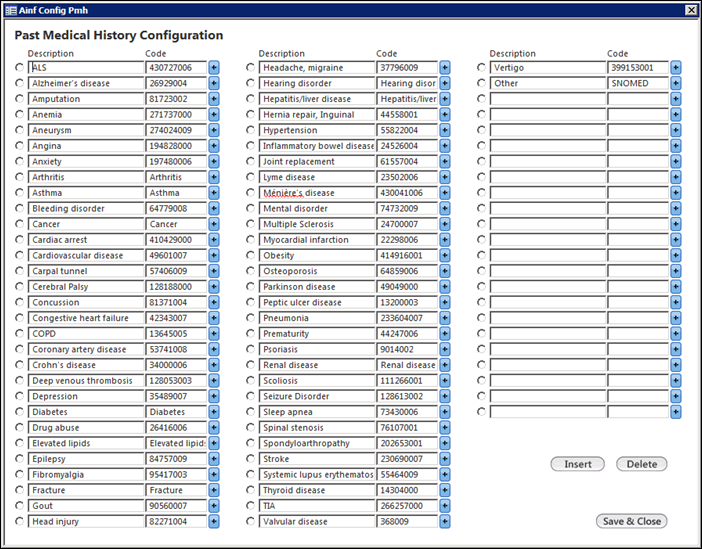
Task: Click plus icon next to Peptic ulcer disease
Action: 445,303
